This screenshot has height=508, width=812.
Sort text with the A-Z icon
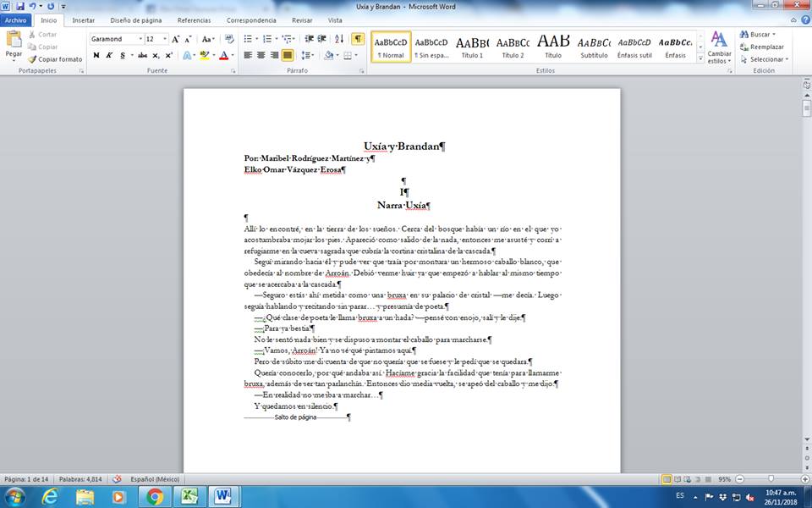339,39
